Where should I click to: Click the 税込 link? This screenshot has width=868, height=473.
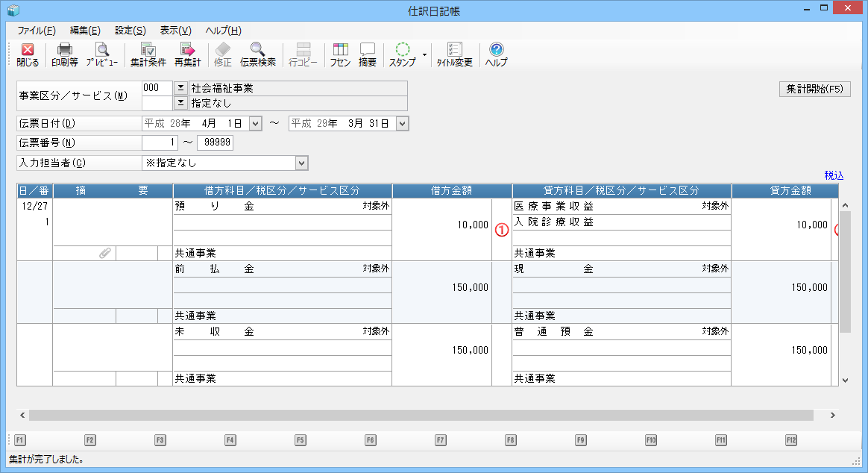[x=834, y=175]
